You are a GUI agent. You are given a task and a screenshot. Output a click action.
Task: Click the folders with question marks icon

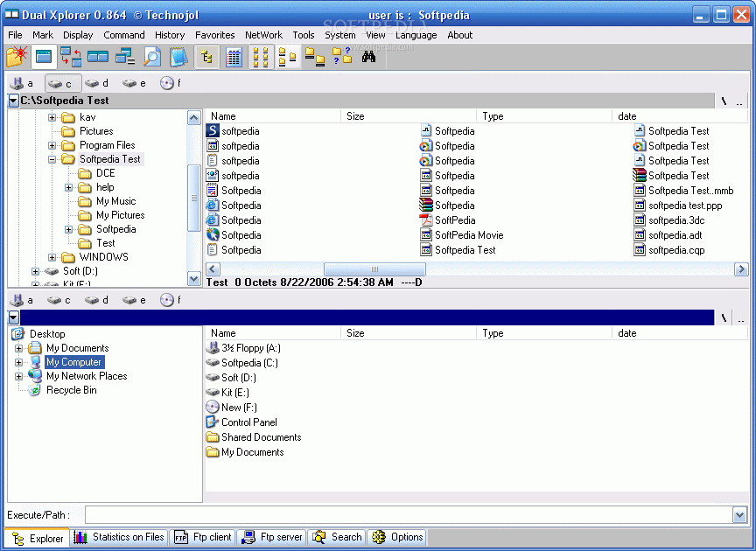pyautogui.click(x=342, y=58)
